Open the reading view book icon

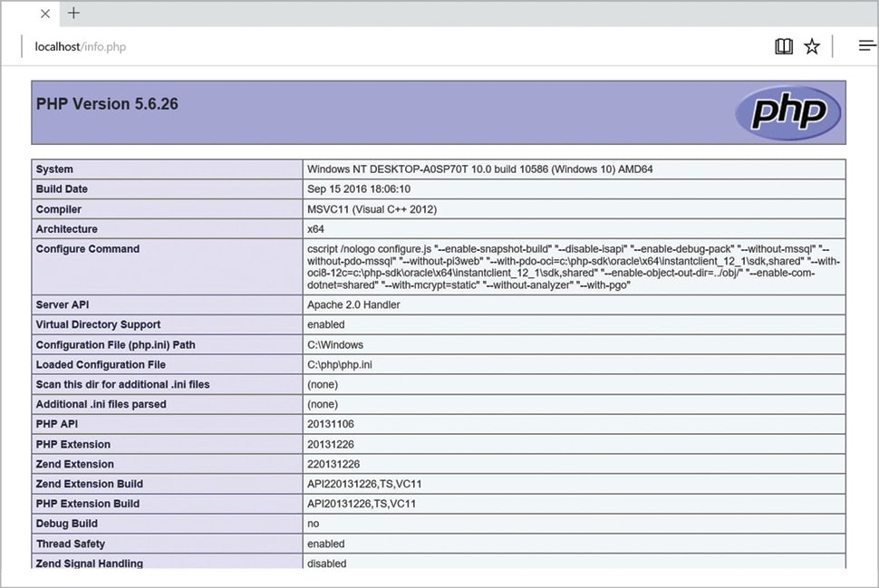(x=784, y=46)
